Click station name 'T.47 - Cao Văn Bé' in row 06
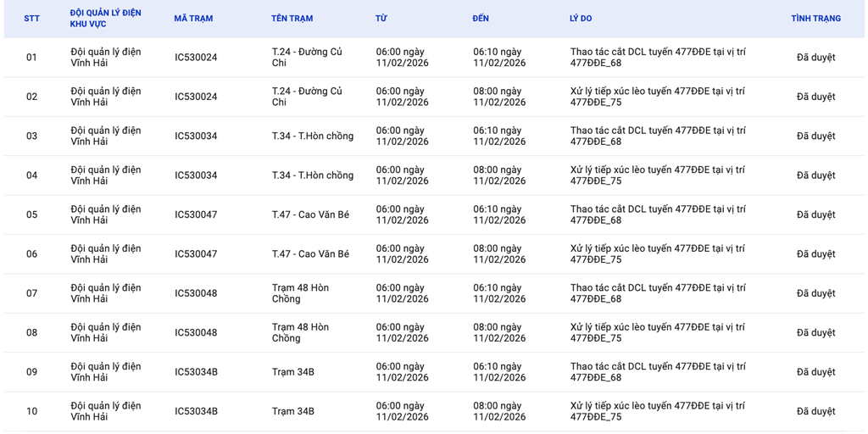The image size is (868, 434). click(x=310, y=254)
